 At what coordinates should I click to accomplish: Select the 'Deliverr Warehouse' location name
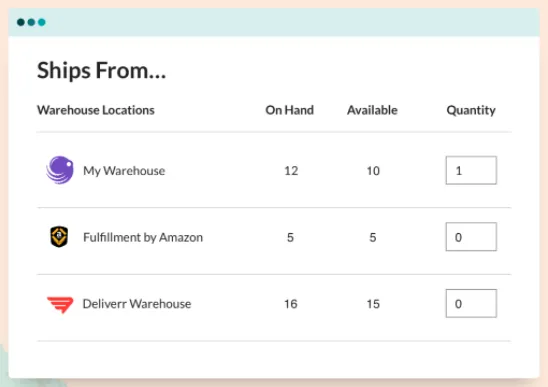coord(137,304)
